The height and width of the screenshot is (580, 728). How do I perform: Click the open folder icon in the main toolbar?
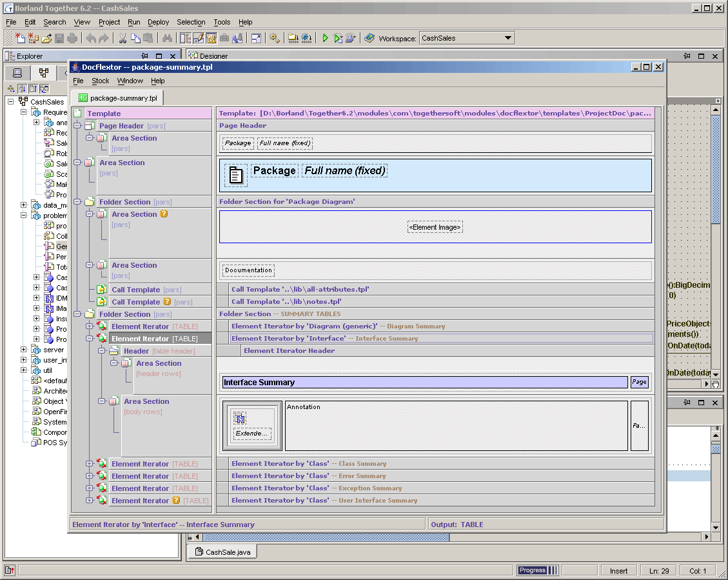[x=47, y=38]
